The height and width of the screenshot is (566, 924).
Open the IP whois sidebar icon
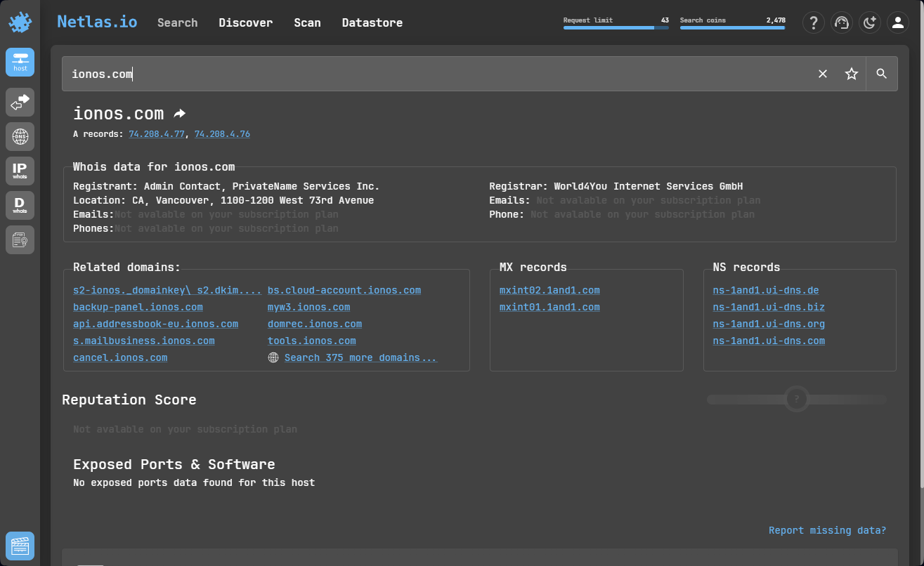pyautogui.click(x=20, y=171)
